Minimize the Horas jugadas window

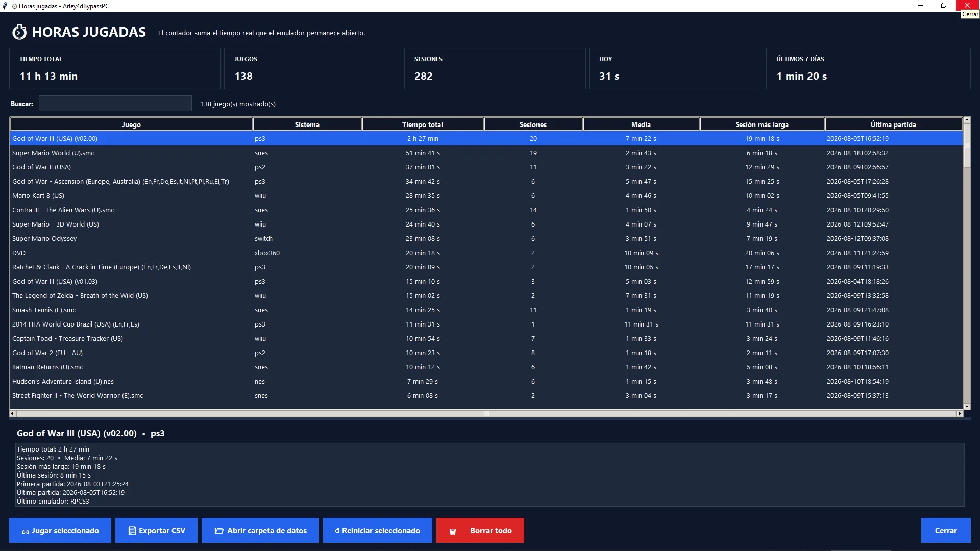coord(921,6)
